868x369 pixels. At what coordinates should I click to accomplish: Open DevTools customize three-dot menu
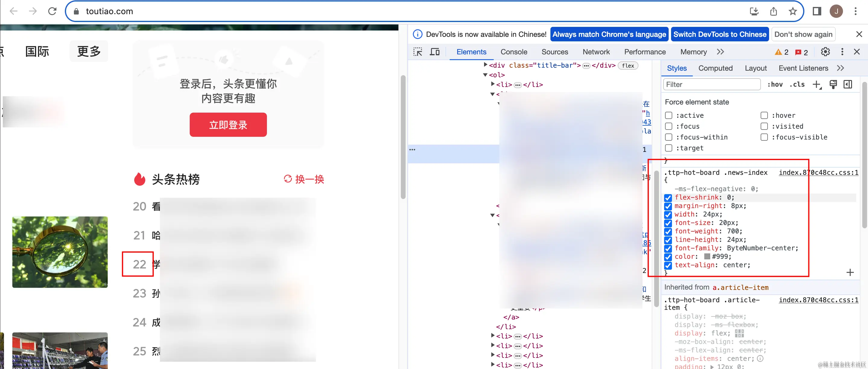coord(842,52)
